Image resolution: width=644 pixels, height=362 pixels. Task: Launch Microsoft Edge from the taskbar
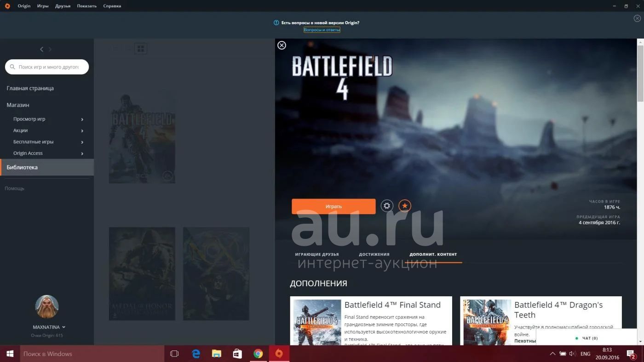196,354
